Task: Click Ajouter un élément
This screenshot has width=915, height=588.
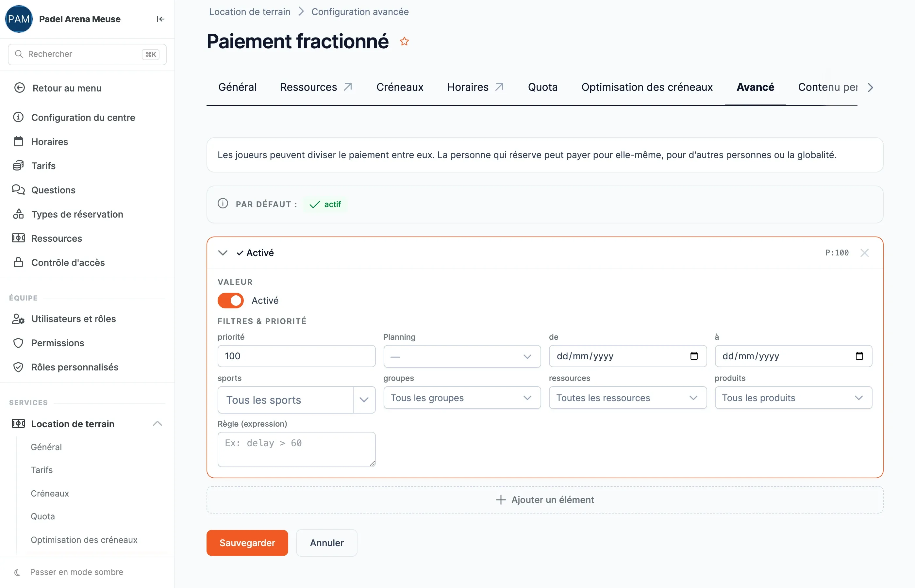Action: pyautogui.click(x=545, y=500)
